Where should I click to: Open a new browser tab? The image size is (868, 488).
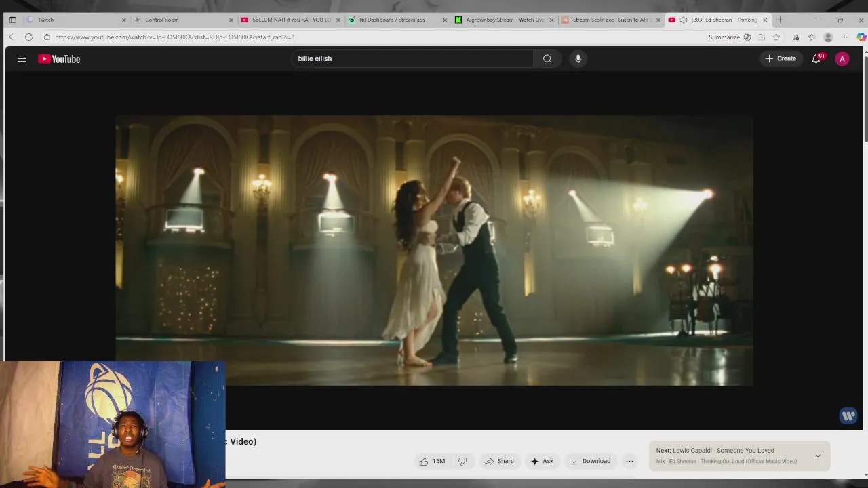(780, 20)
